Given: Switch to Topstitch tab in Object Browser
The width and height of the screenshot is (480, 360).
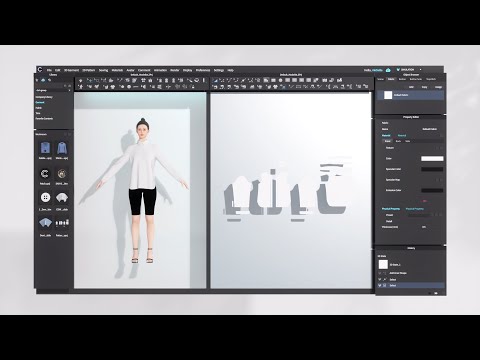Looking at the screenshot, I should [431, 79].
